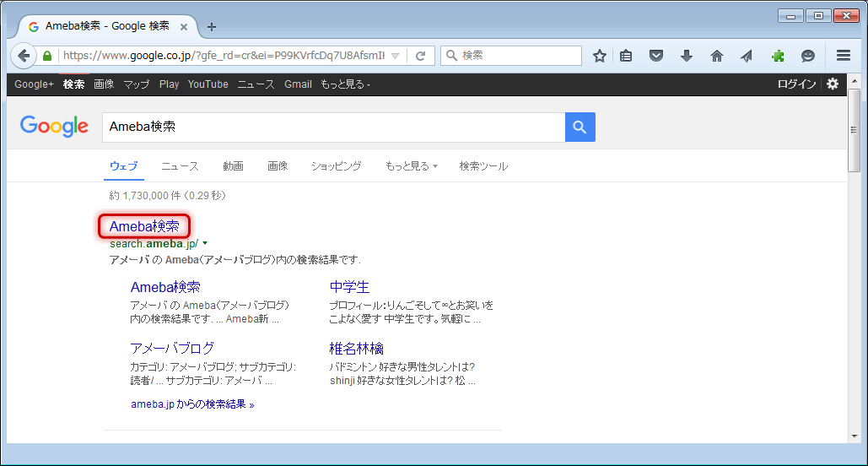View site security via the green padlock
868x466 pixels.
(x=47, y=56)
